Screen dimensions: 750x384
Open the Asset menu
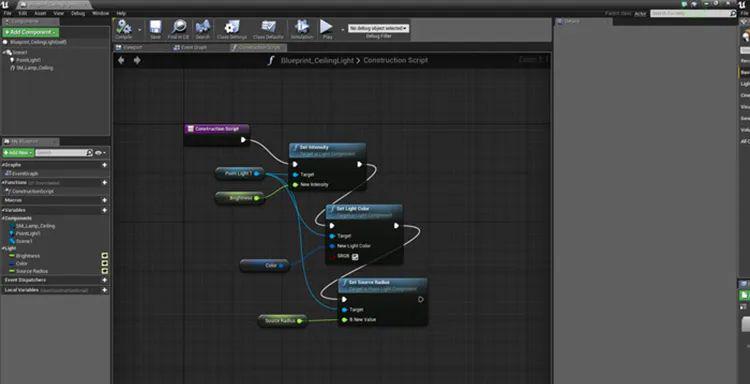[x=41, y=13]
